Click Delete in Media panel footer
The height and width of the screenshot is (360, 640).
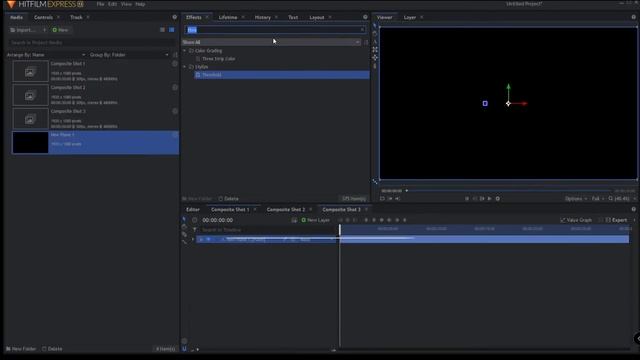point(52,349)
